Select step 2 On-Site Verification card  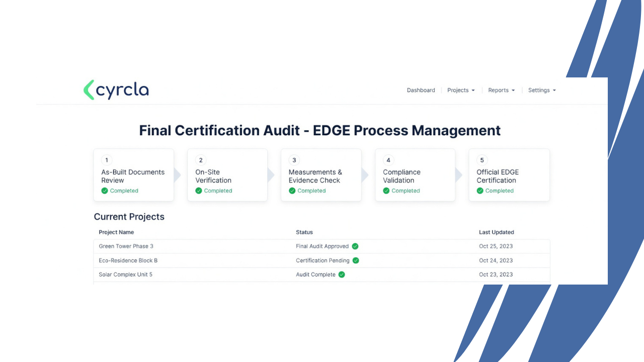[227, 174]
